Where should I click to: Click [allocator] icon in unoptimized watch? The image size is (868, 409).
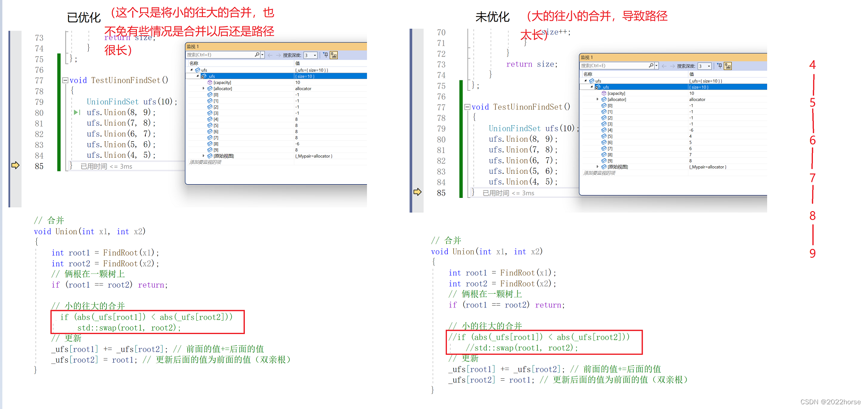point(604,99)
